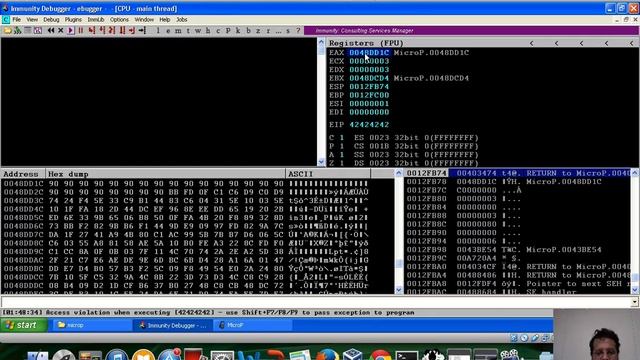Open the Jobs menu

point(182,20)
